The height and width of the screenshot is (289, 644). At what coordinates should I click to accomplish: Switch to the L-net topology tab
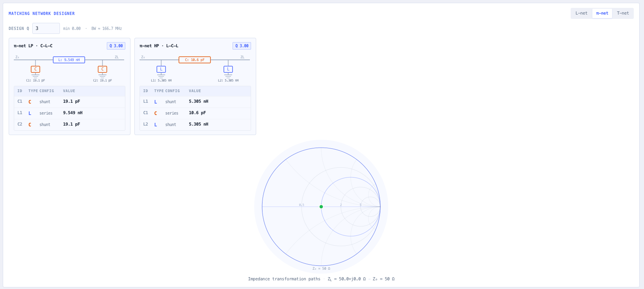581,13
